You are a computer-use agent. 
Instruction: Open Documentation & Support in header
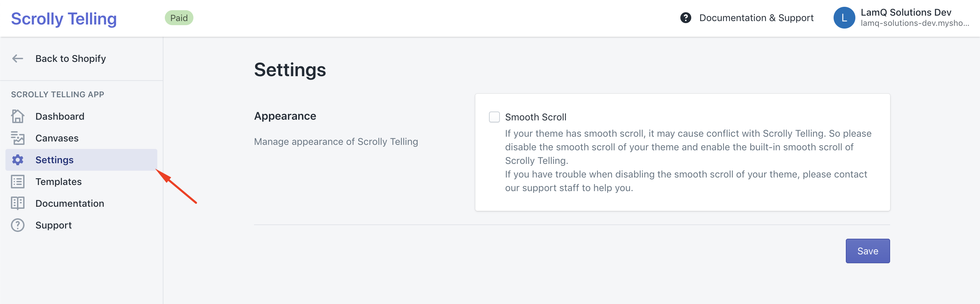pyautogui.click(x=756, y=18)
